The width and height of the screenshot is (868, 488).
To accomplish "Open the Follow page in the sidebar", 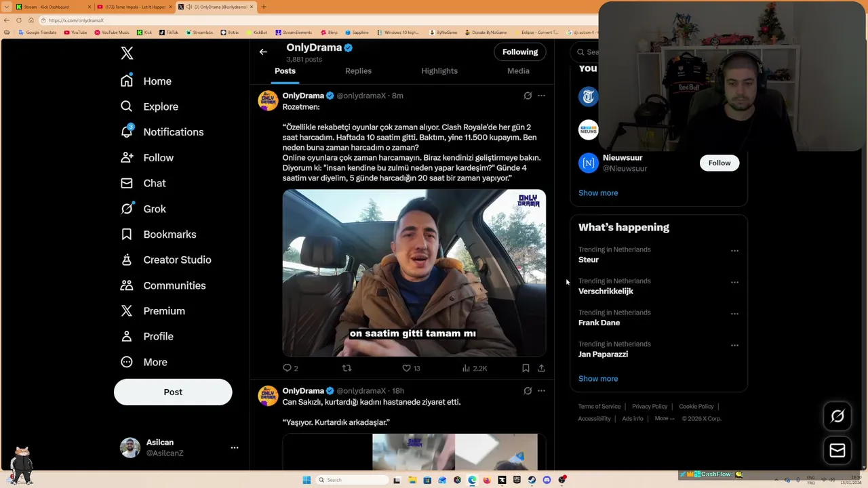I will 147,158.
